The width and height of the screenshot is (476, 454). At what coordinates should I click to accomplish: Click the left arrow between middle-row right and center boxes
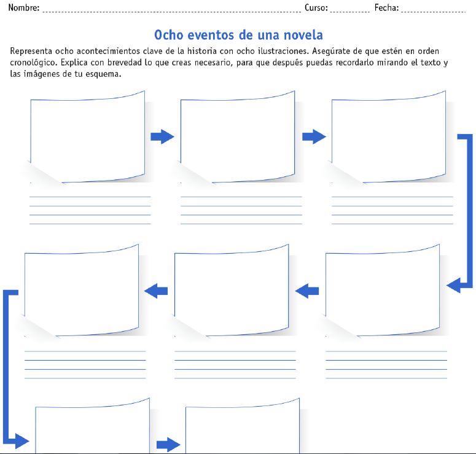point(307,291)
